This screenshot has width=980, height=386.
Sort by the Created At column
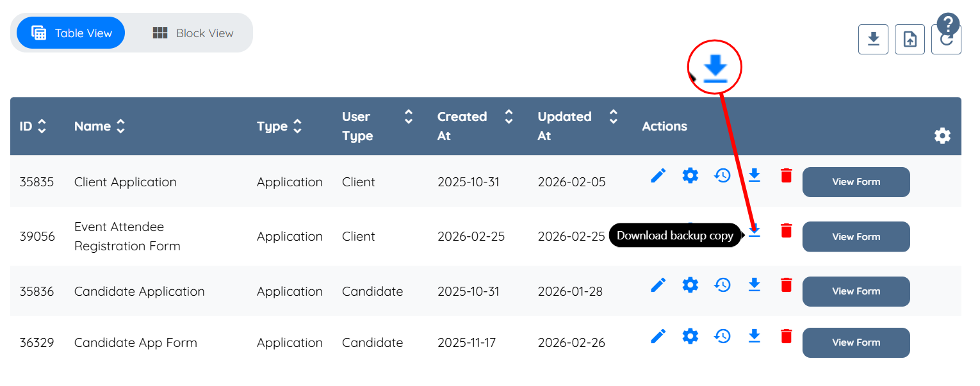(509, 117)
